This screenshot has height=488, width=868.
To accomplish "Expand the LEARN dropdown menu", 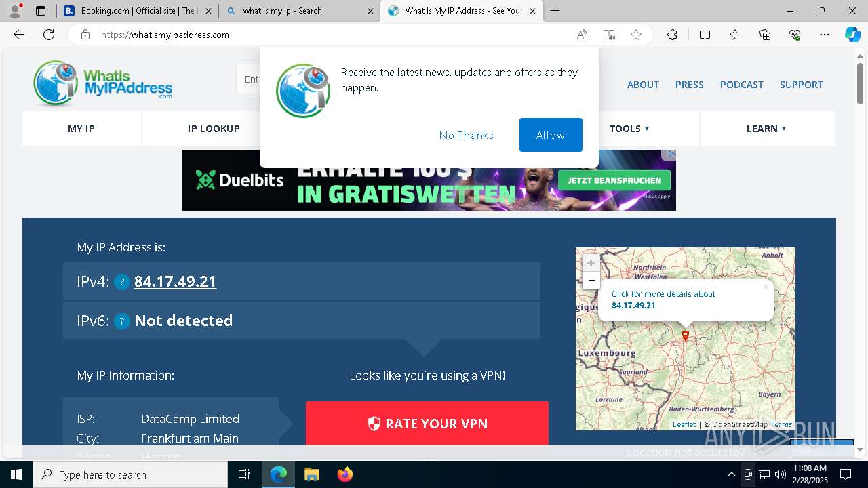I will tap(766, 129).
